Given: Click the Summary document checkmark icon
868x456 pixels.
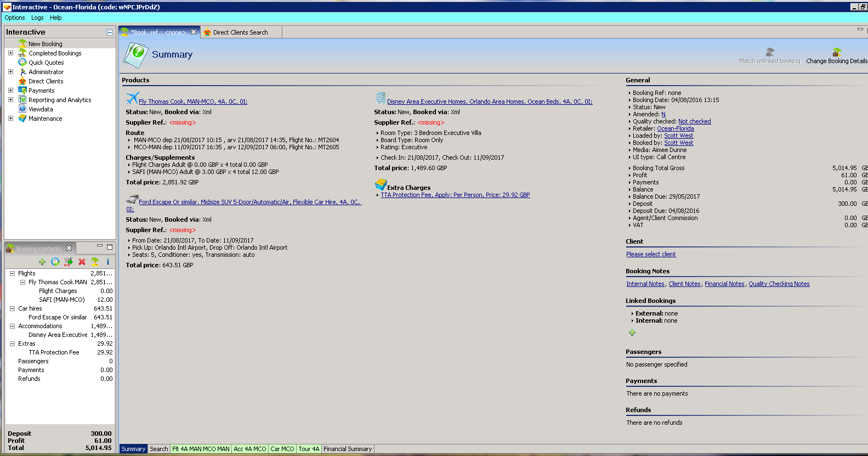Looking at the screenshot, I should pyautogui.click(x=135, y=54).
